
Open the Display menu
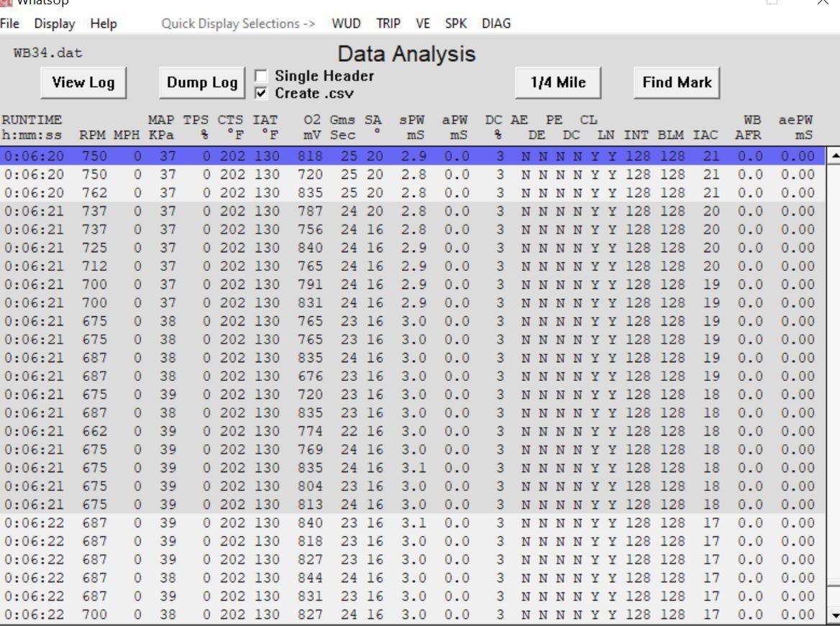click(55, 24)
